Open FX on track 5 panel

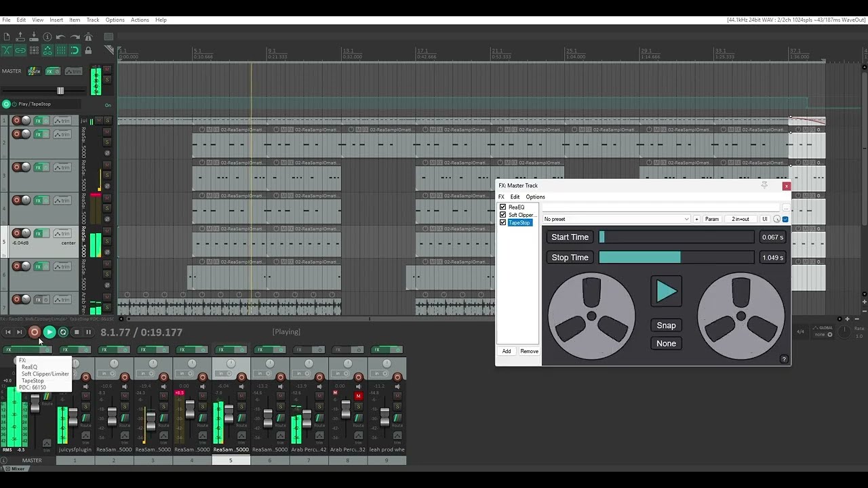pos(39,233)
